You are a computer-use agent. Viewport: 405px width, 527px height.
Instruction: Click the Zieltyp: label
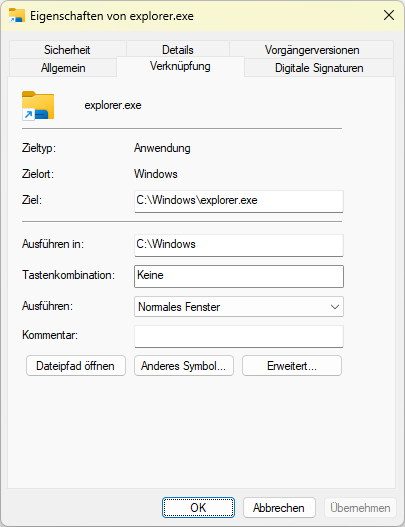click(39, 148)
